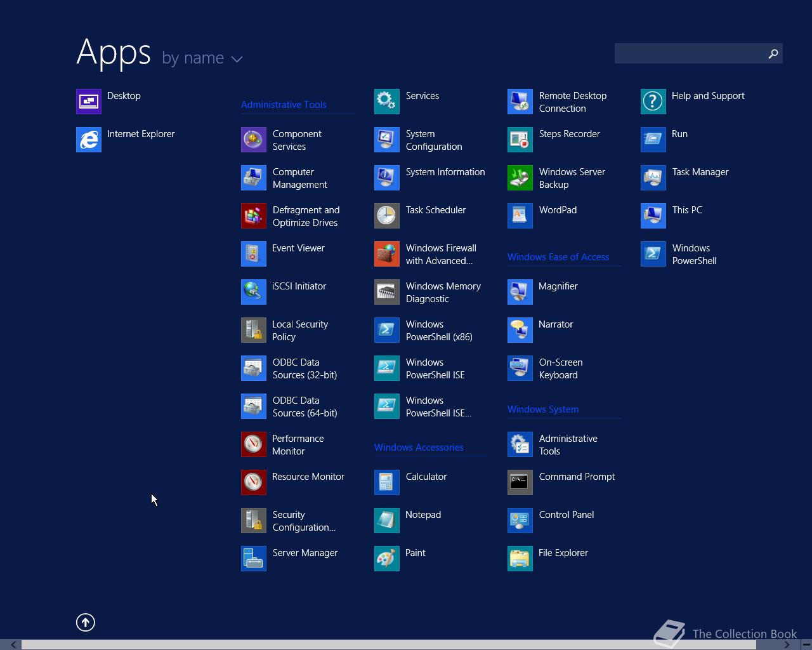
Task: Click the up arrow to return to Start
Action: (x=86, y=623)
